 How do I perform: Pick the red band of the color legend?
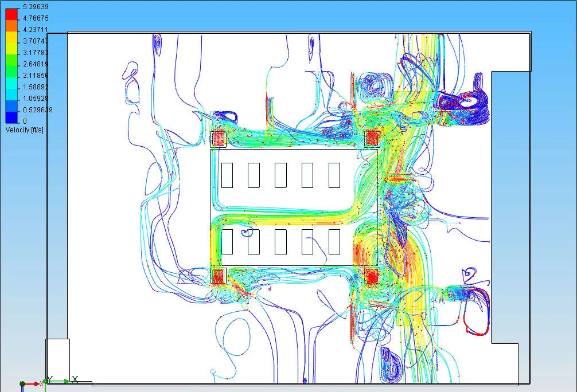11,14
